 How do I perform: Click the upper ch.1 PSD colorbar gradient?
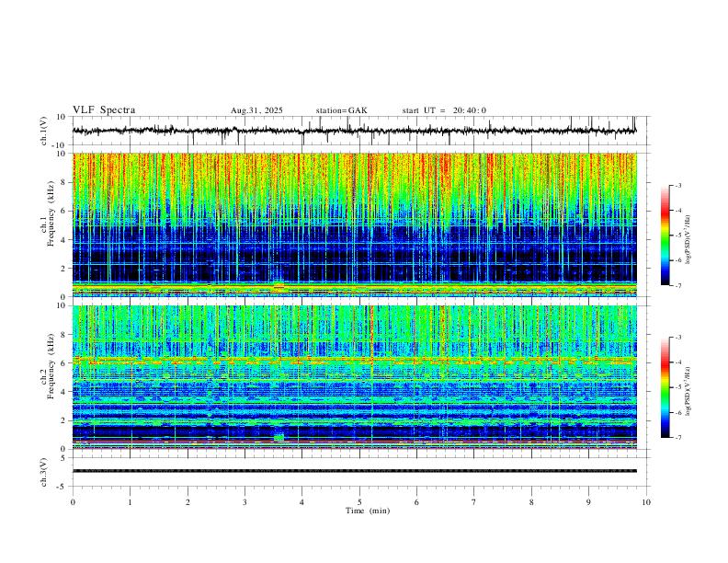click(x=665, y=236)
